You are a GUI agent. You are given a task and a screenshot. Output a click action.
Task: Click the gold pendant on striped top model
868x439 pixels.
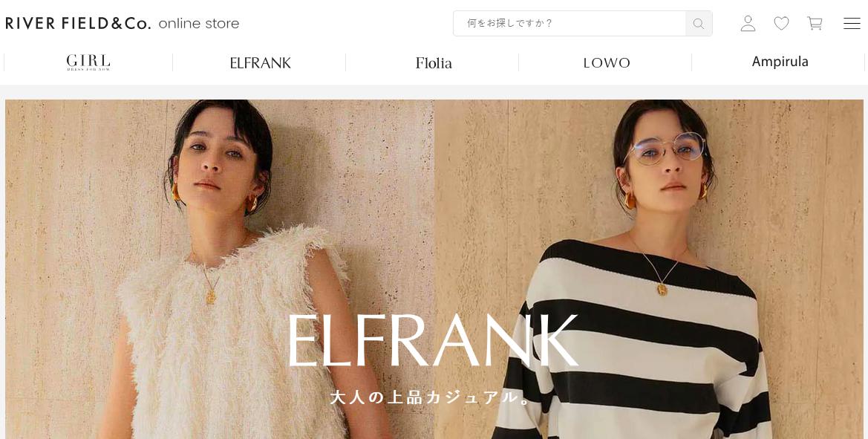662,289
